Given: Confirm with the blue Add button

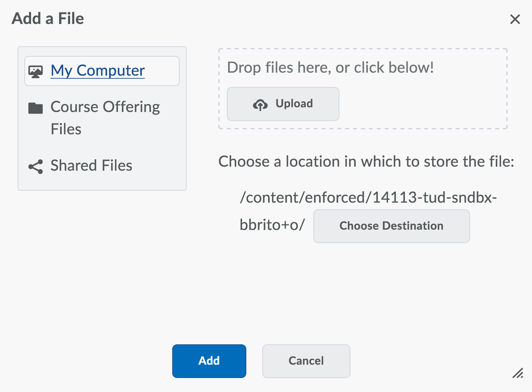Looking at the screenshot, I should 209,361.
